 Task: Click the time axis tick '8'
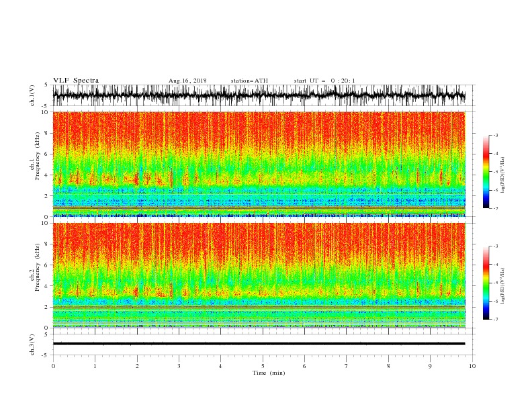tap(388, 366)
